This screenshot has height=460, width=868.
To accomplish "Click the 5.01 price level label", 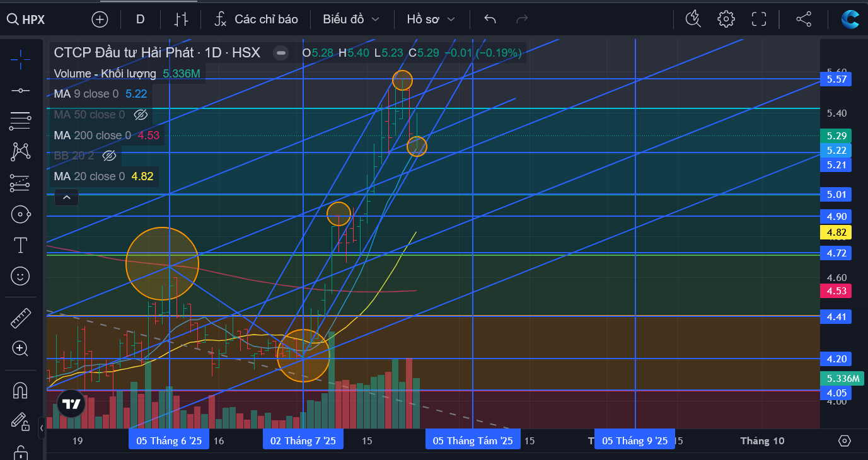I will 835,194.
